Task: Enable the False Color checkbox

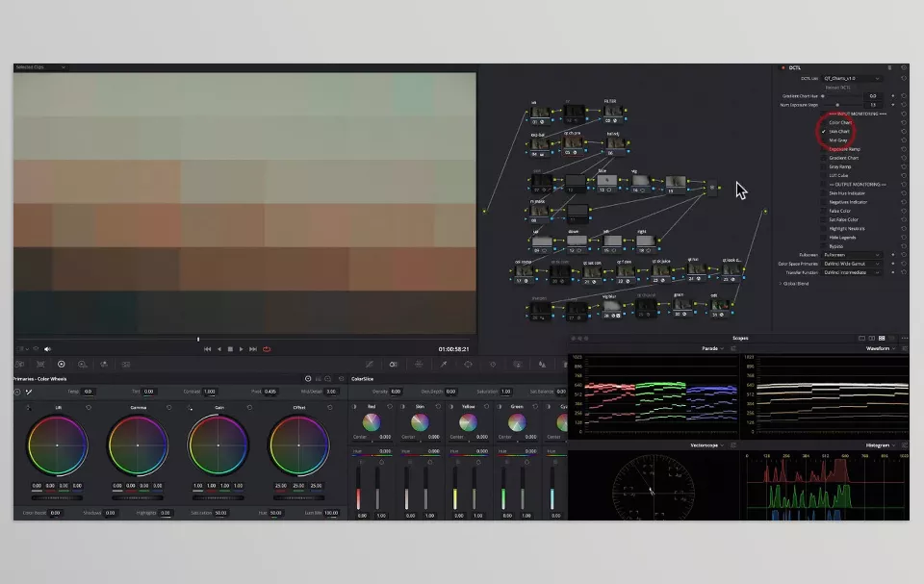Action: point(824,211)
